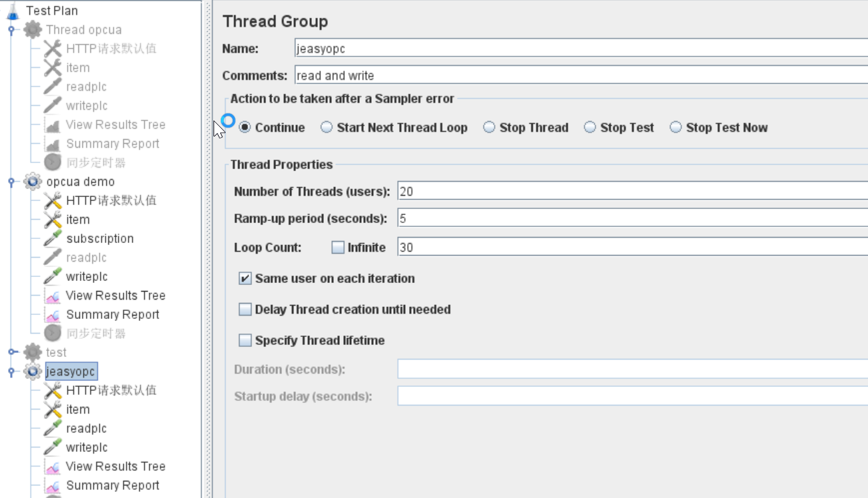This screenshot has width=868, height=498.
Task: Select the item sampler icon under jeasyopc
Action: (x=52, y=409)
